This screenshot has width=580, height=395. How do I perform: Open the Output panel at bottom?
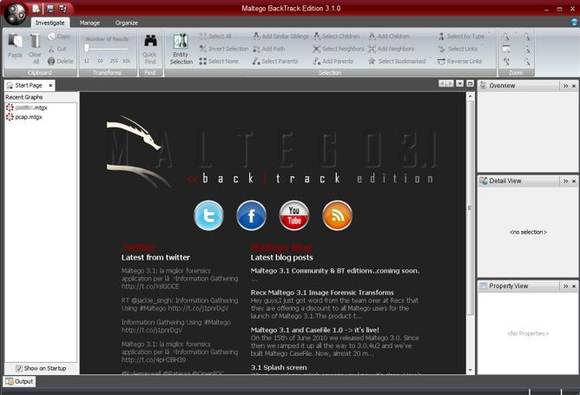(x=20, y=381)
